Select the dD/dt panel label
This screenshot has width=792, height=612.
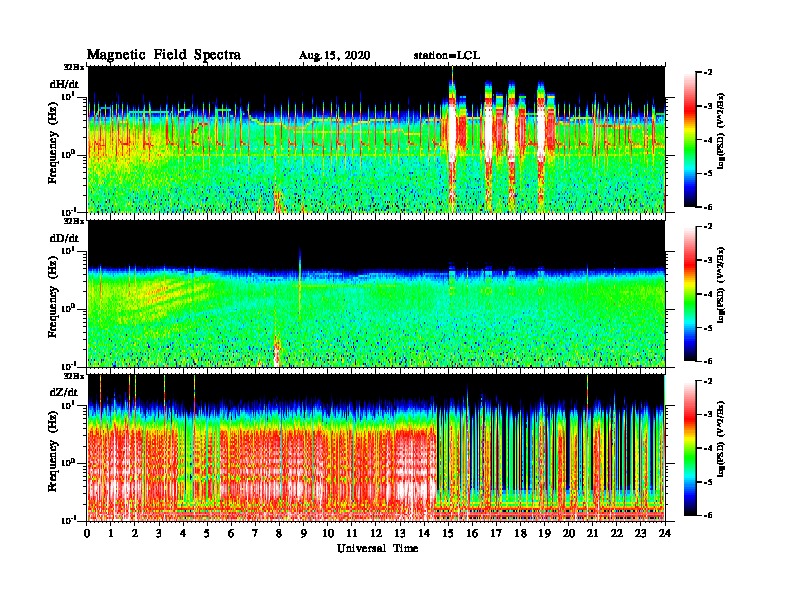point(64,238)
